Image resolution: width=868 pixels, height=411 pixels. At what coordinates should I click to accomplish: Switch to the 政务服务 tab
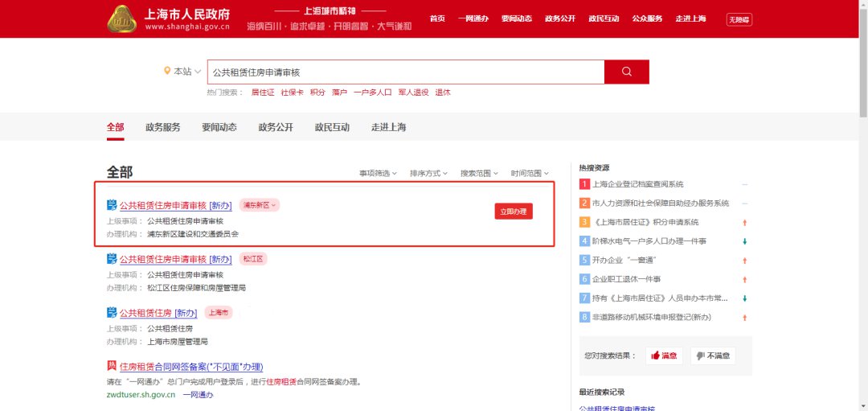point(163,127)
